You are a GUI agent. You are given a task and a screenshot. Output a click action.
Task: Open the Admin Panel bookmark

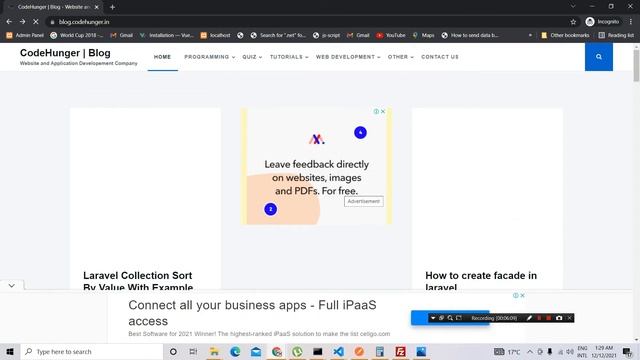25,36
